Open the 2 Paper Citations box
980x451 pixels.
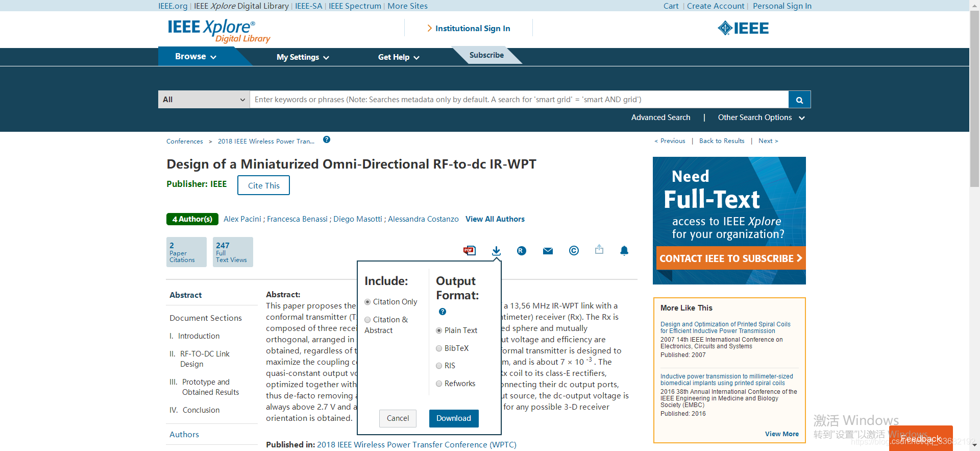[x=186, y=252]
